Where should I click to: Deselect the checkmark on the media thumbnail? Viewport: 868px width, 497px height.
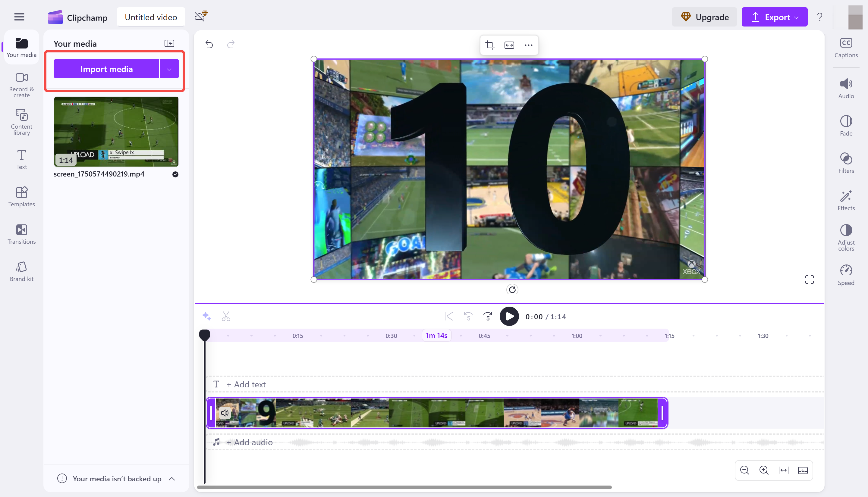175,174
